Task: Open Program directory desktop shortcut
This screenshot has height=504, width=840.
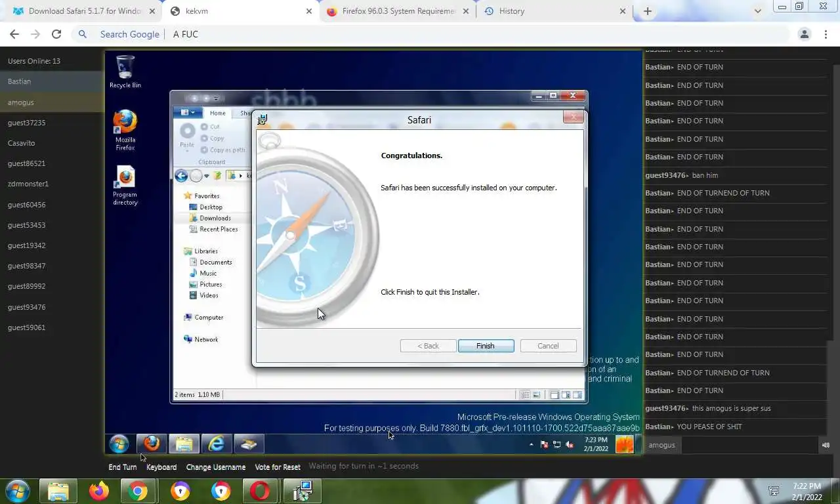Action: [125, 185]
